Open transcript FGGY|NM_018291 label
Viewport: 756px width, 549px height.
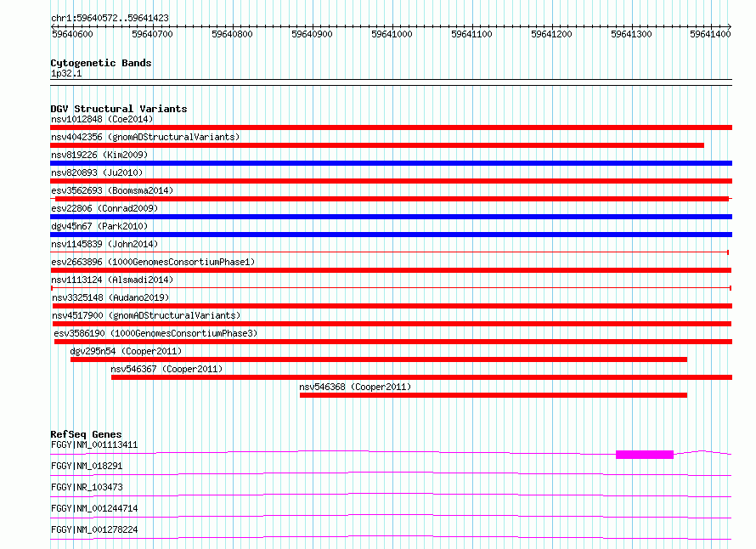87,466
